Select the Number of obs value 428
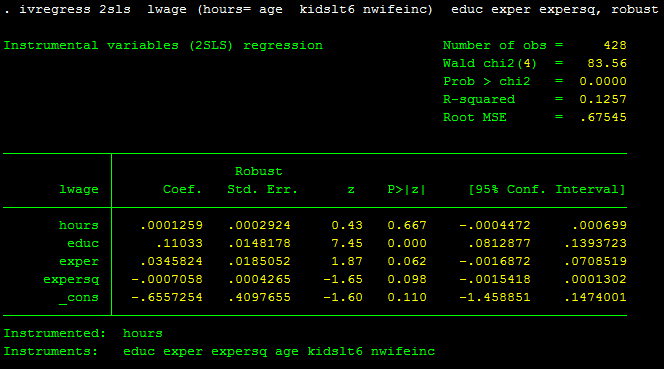 click(615, 45)
